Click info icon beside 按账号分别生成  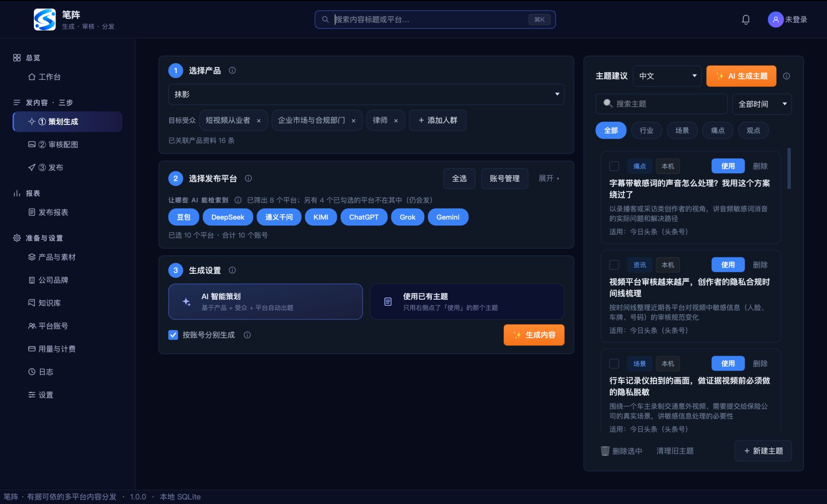pos(247,335)
